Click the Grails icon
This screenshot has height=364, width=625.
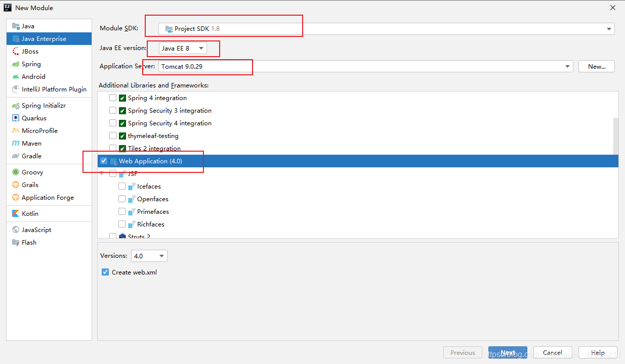[16, 185]
